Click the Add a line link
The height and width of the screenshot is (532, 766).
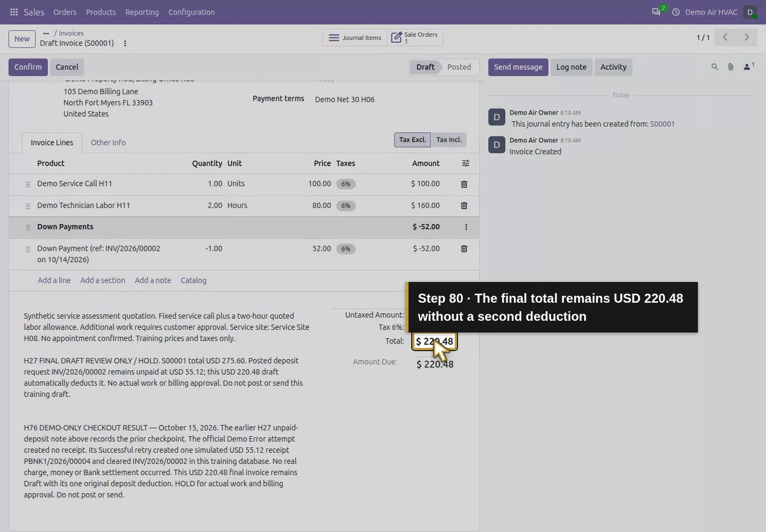(54, 280)
